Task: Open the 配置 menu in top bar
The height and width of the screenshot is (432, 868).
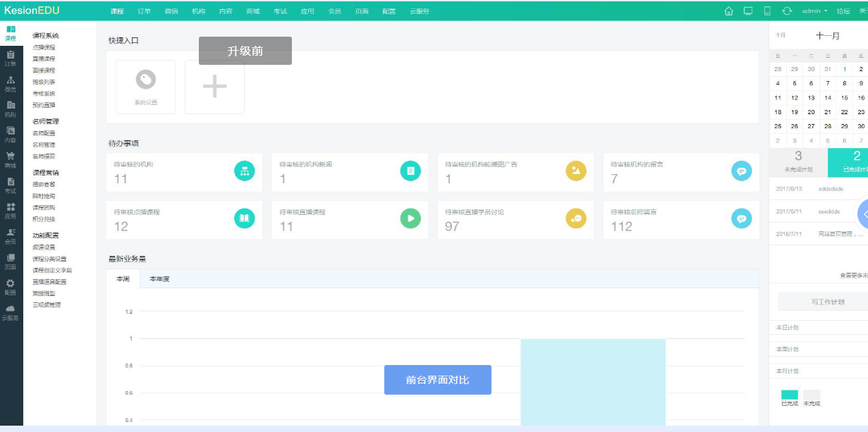Action: (x=389, y=11)
